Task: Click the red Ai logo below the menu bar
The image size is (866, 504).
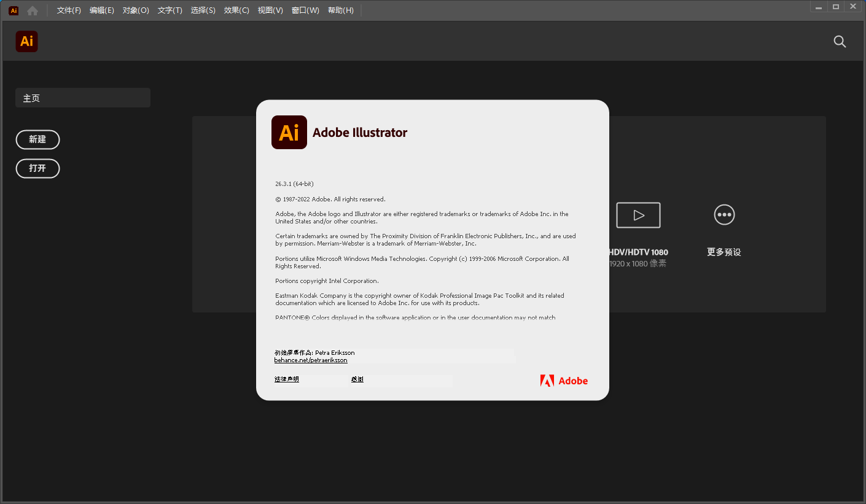Action: (x=26, y=41)
